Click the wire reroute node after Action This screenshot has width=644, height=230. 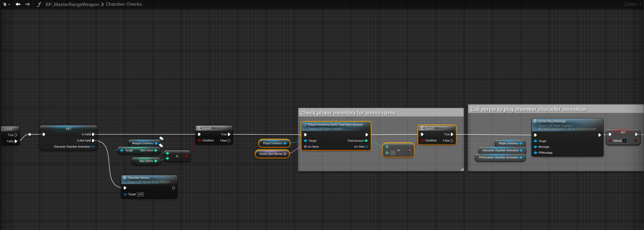30,135
